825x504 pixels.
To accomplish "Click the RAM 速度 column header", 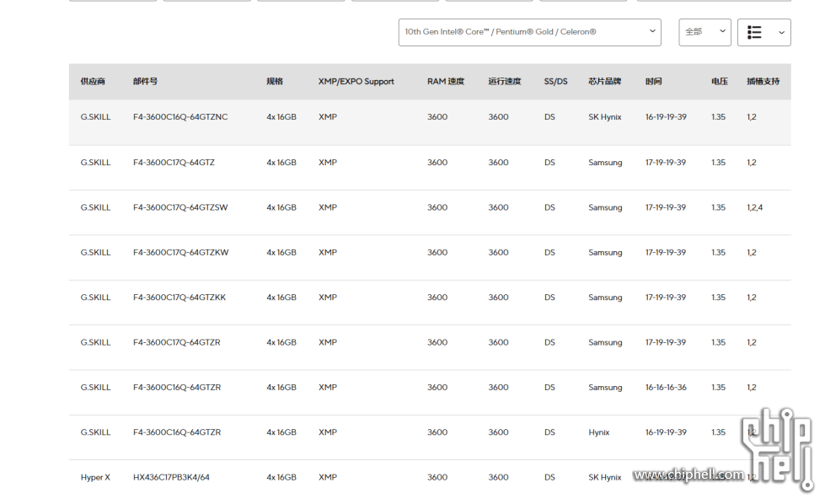I will pos(446,82).
